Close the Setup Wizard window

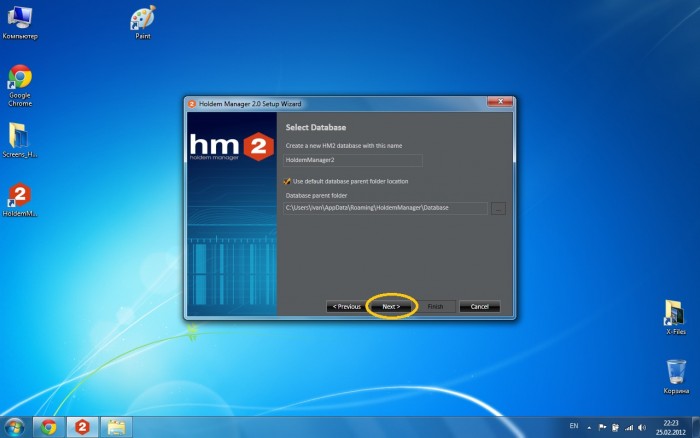pos(500,102)
